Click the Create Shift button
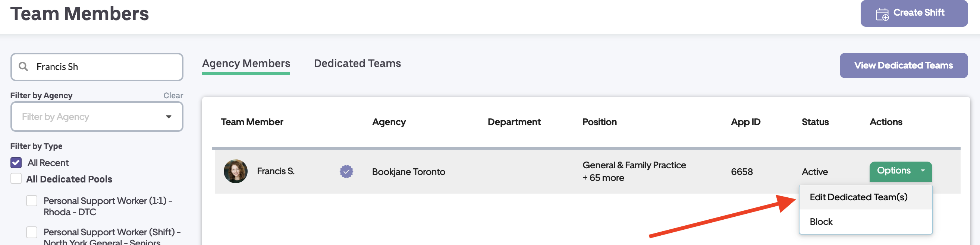Viewport: 980px width, 245px height. coord(914,13)
